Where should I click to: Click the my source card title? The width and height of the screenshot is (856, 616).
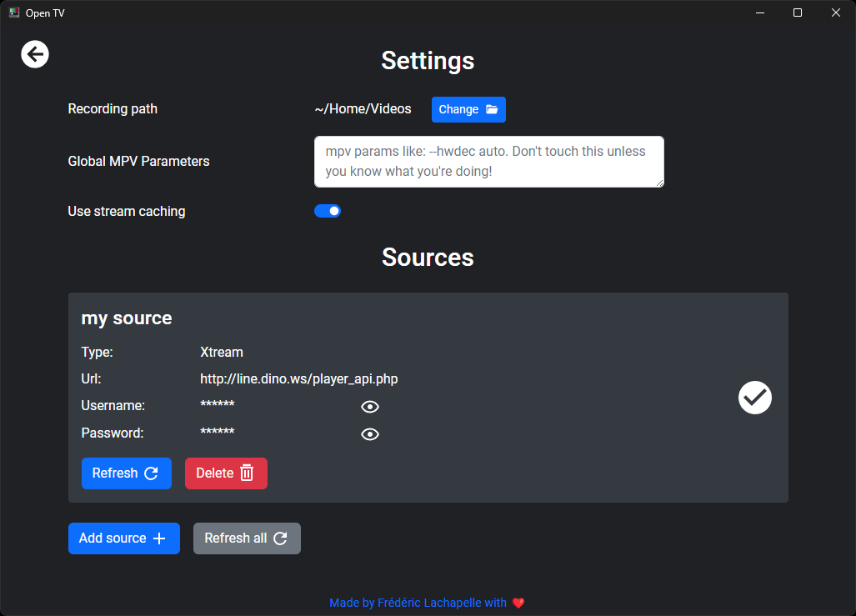coord(126,318)
